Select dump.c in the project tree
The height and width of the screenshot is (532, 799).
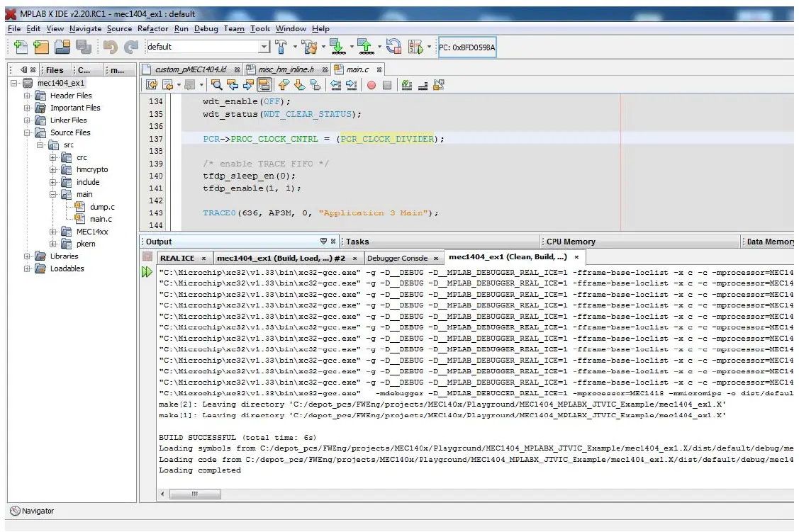click(102, 207)
